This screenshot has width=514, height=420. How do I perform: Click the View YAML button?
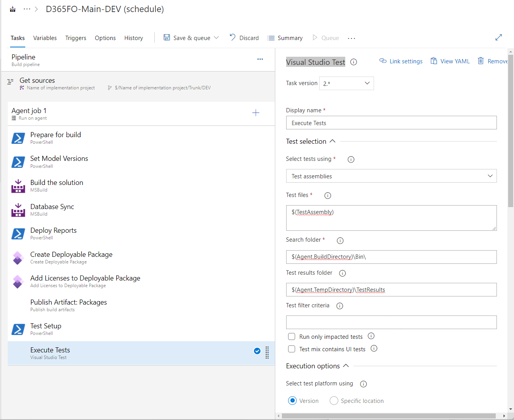pos(450,61)
